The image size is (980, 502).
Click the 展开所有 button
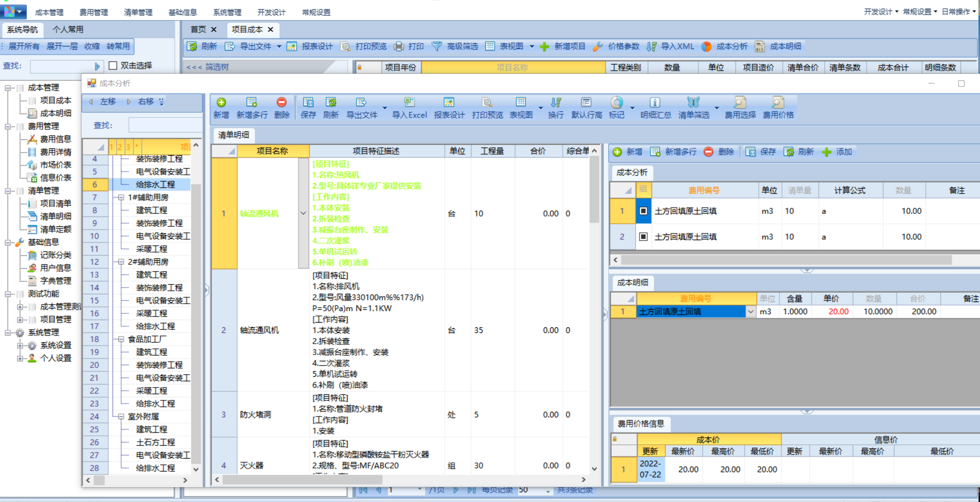[x=24, y=46]
